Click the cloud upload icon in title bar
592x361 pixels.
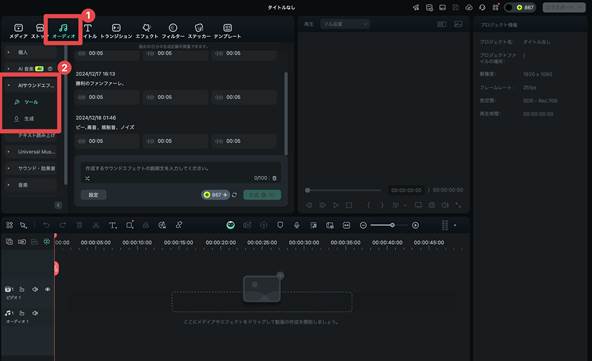coord(469,8)
